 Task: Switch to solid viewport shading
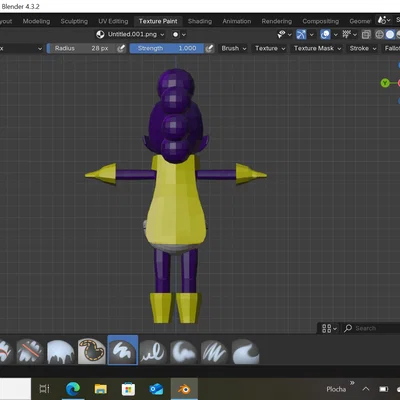coord(390,34)
